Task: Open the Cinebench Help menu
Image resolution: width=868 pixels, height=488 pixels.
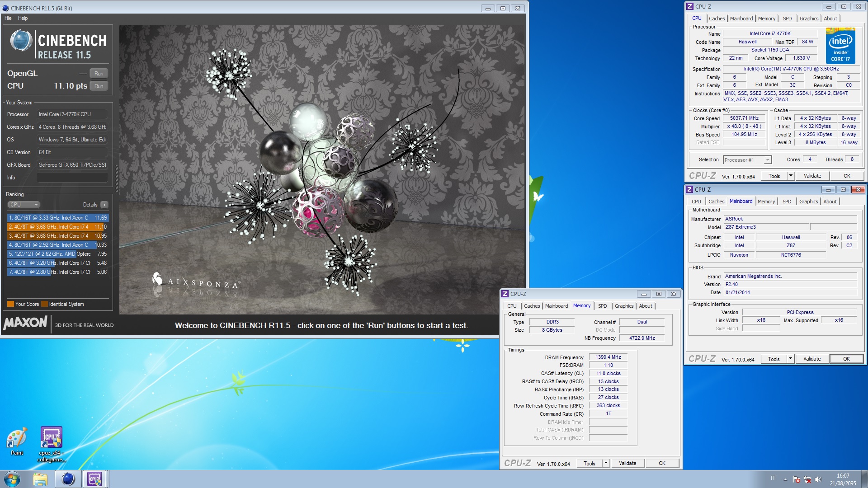Action: coord(23,18)
